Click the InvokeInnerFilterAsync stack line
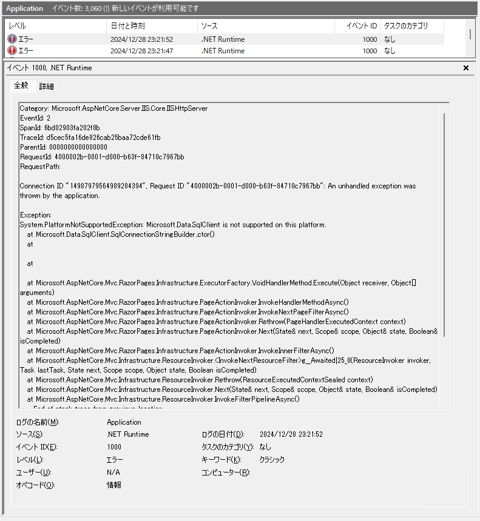Screen dimensions: 480x521 180,351
